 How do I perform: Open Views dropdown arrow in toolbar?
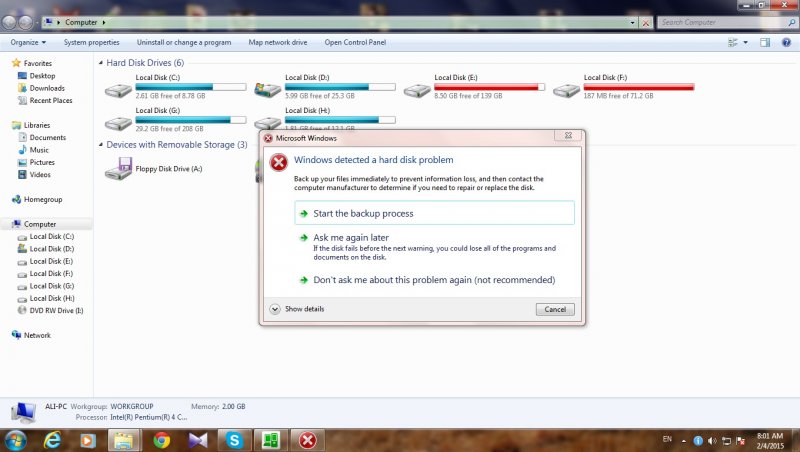click(745, 42)
